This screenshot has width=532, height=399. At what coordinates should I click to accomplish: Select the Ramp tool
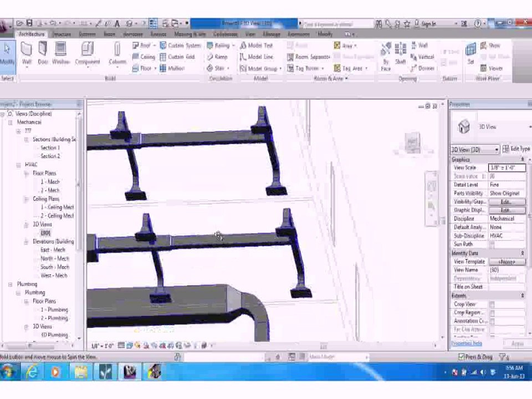point(217,57)
